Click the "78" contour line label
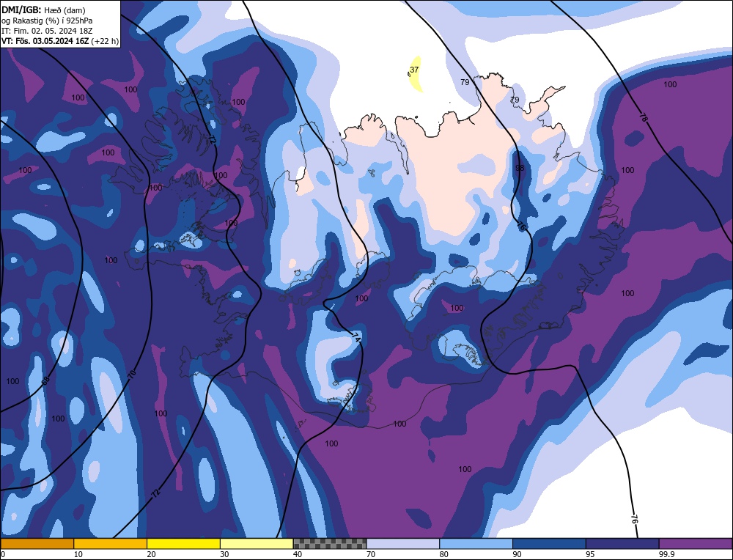The height and width of the screenshot is (560, 733). pyautogui.click(x=644, y=119)
